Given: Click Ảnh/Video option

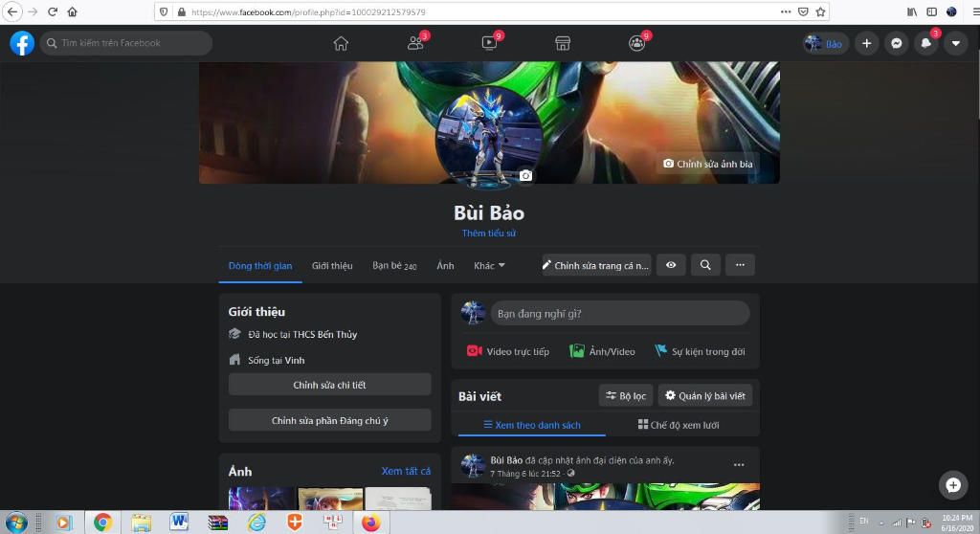Looking at the screenshot, I should pyautogui.click(x=603, y=351).
